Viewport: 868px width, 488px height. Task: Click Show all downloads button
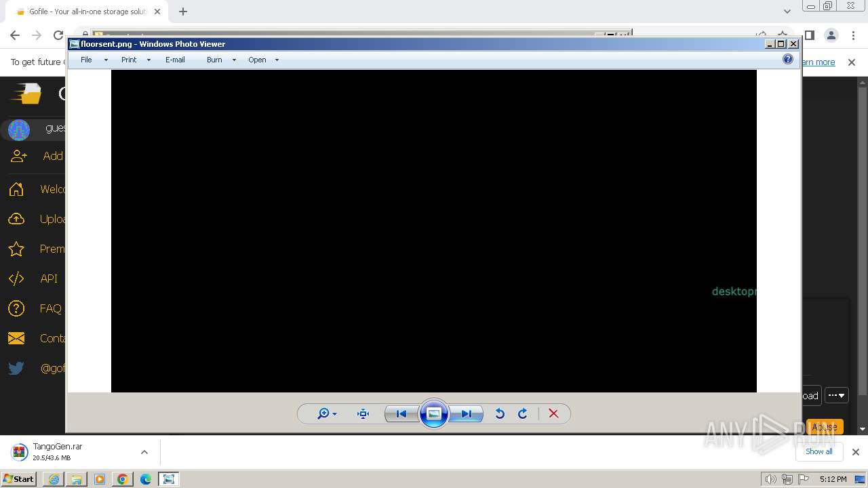[819, 451]
